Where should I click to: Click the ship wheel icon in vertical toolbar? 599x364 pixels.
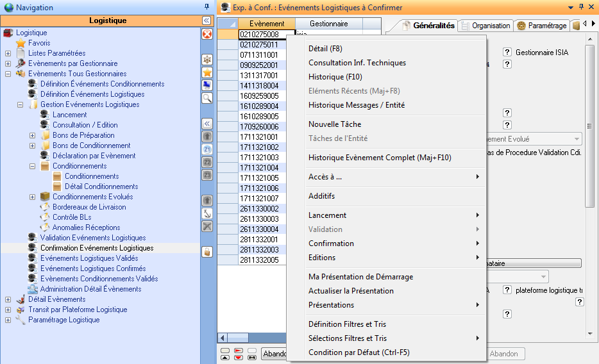click(207, 59)
